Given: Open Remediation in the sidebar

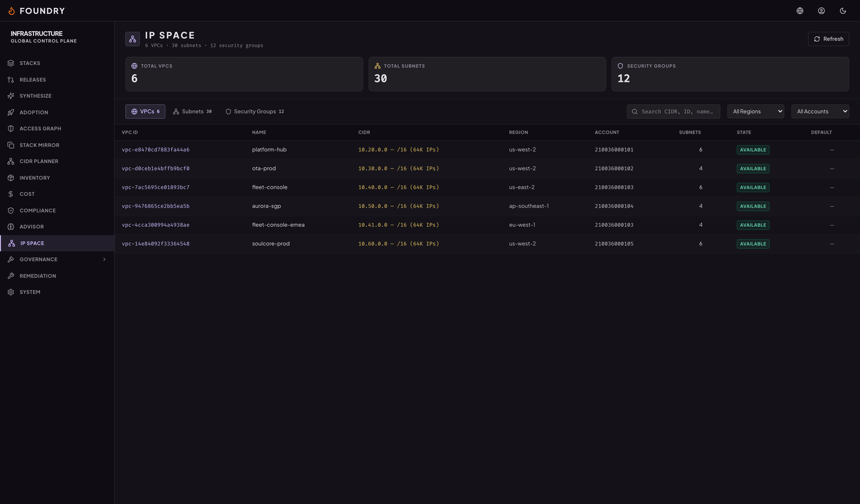Looking at the screenshot, I should pyautogui.click(x=57, y=276).
